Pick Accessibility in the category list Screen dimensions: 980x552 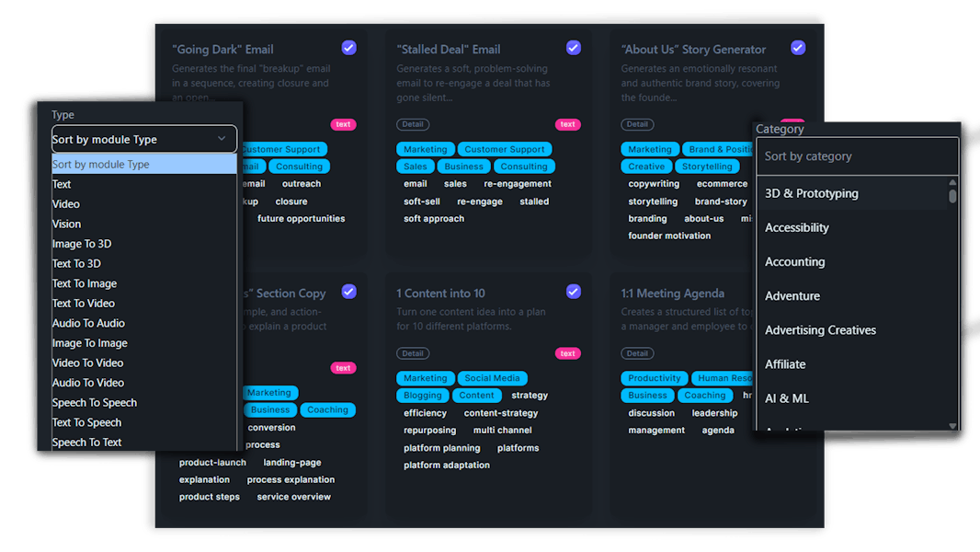click(797, 228)
